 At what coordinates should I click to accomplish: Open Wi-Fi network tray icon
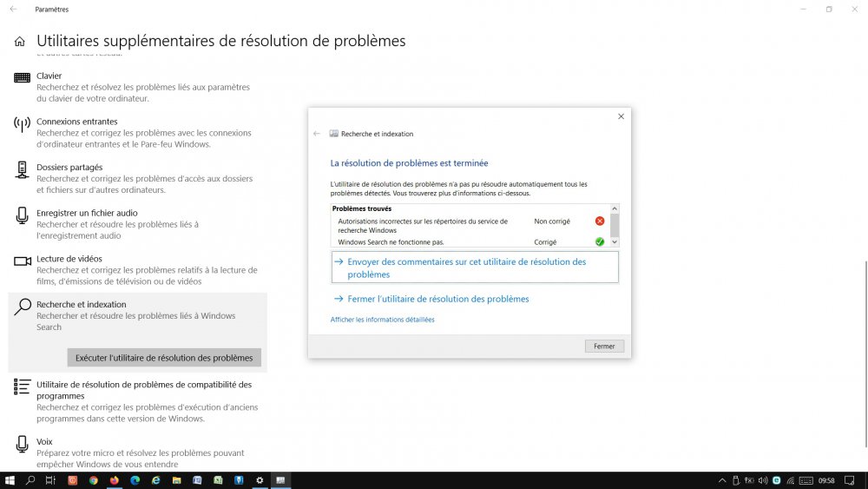[791, 480]
